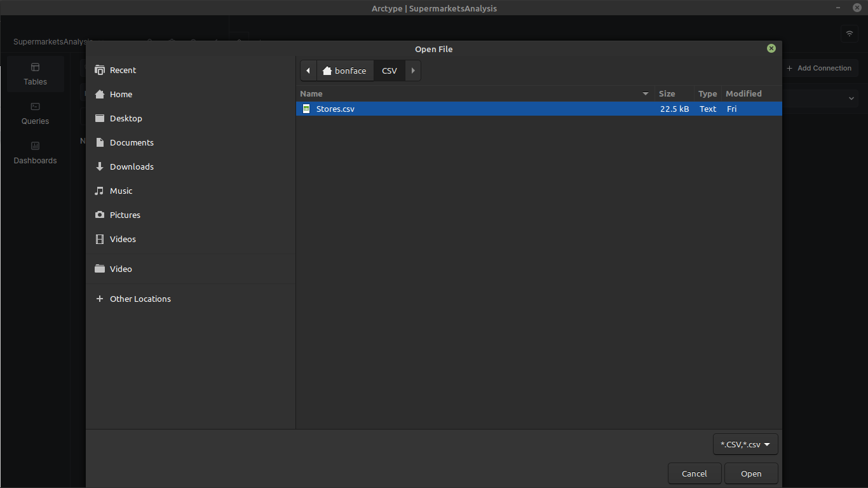The image size is (868, 488).
Task: Open the Tables panel in the sidebar
Action: (35, 74)
